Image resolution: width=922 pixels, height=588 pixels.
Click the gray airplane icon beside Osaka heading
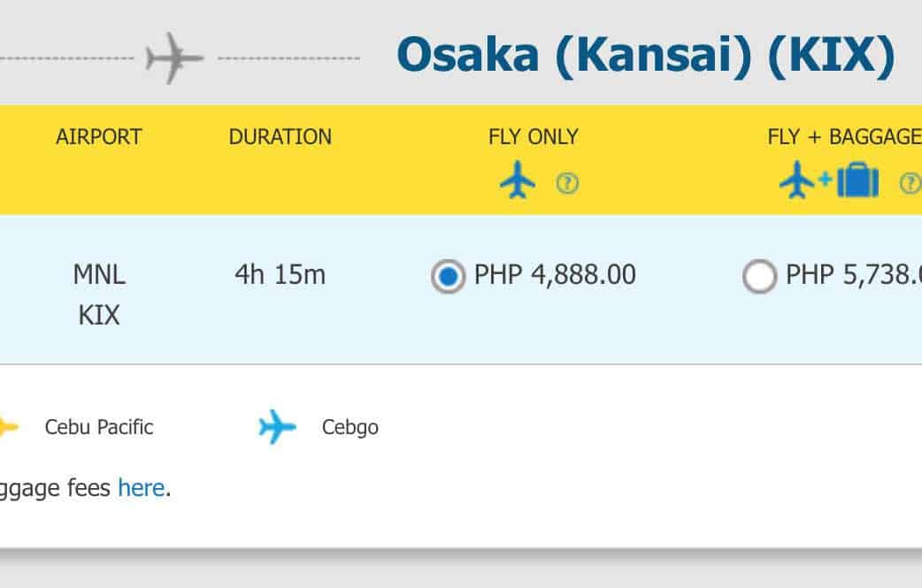[x=174, y=59]
